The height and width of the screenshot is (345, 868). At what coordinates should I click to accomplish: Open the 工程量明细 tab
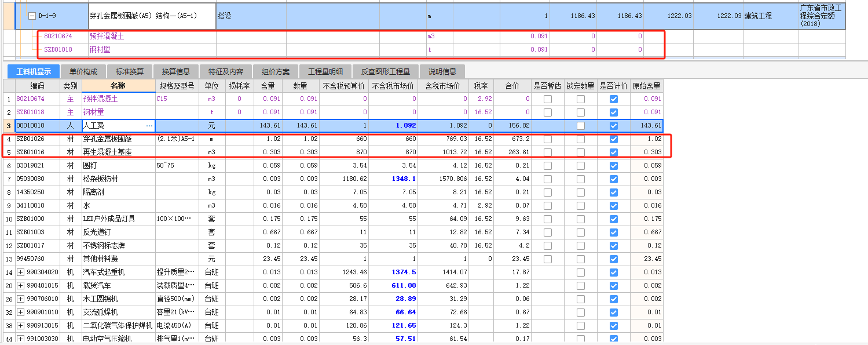point(325,72)
